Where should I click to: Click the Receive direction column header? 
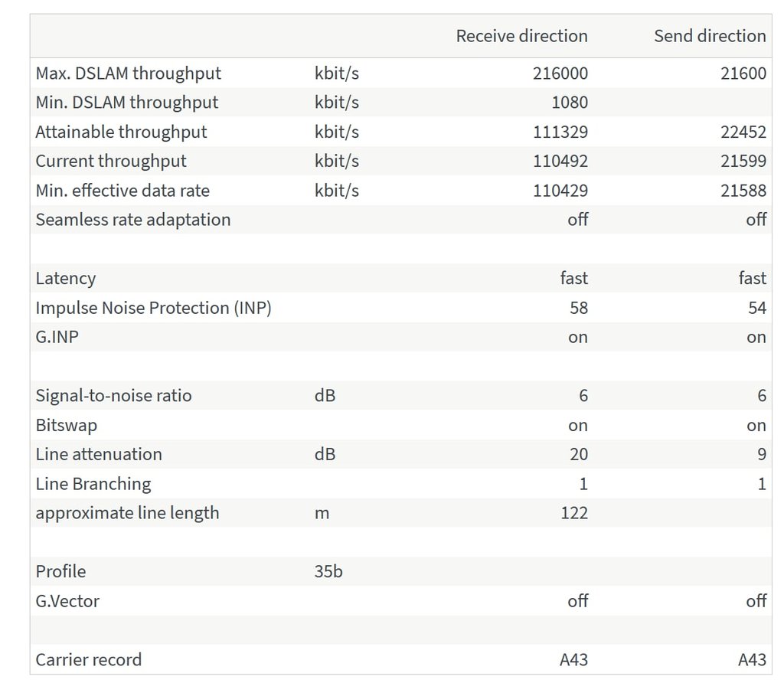pos(521,36)
